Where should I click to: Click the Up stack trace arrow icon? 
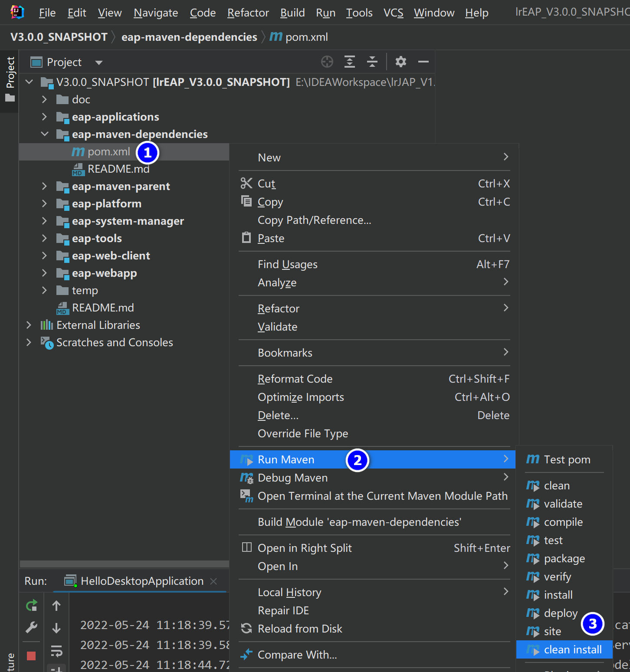(56, 606)
